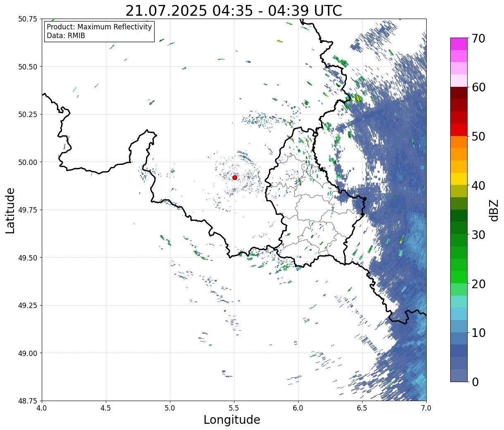Click the longitude tick label 4.5
The image size is (504, 430).
106,408
